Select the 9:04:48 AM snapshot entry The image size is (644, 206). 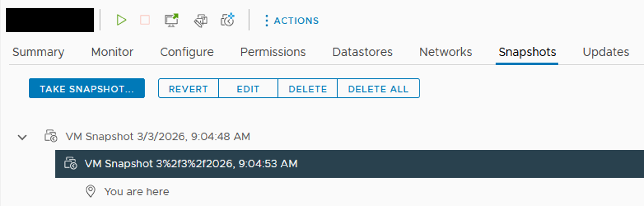pos(157,137)
